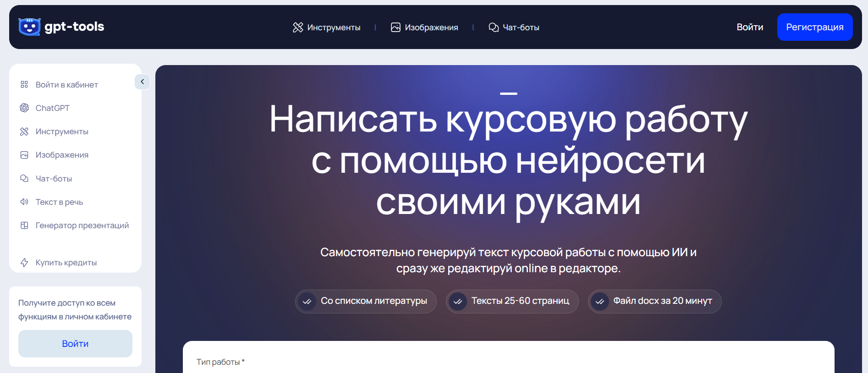
Task: Click the speaker icon for Текст в речь
Action: 24,202
